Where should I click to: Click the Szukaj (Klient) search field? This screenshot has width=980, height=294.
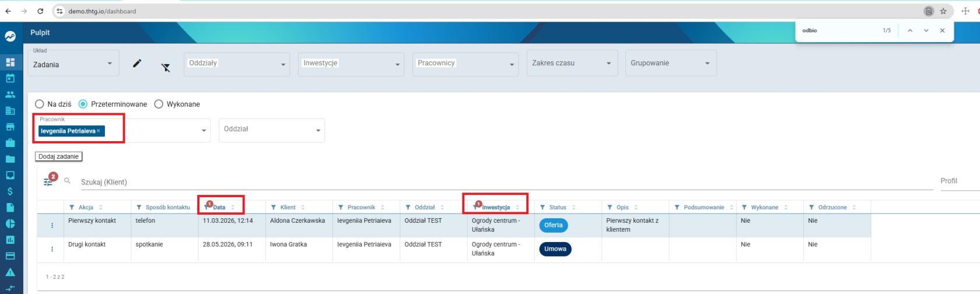(506, 182)
